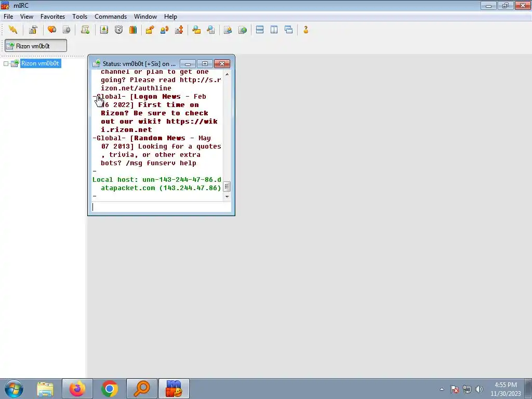The width and height of the screenshot is (532, 399).
Task: Minimize the Status window
Action: 188,64
